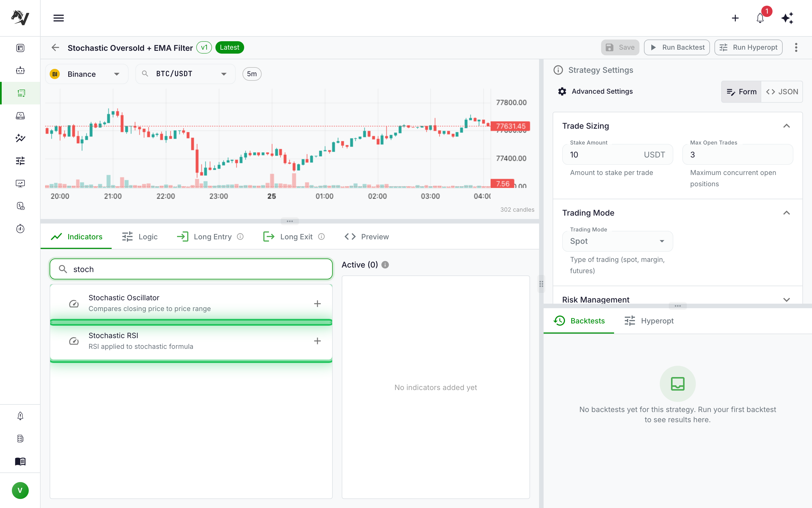
Task: Switch settings view to Form
Action: pos(741,92)
